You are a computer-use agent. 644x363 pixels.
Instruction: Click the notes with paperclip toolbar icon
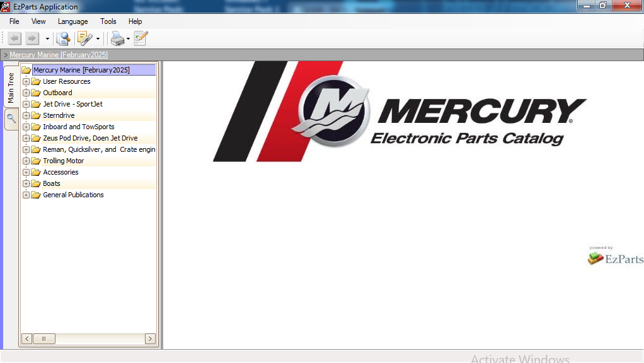click(84, 38)
